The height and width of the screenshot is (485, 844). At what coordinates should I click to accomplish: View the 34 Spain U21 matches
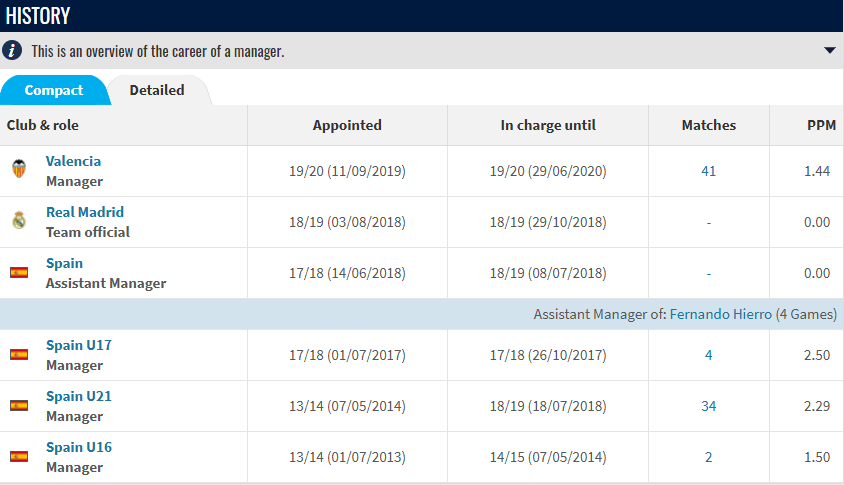(708, 406)
